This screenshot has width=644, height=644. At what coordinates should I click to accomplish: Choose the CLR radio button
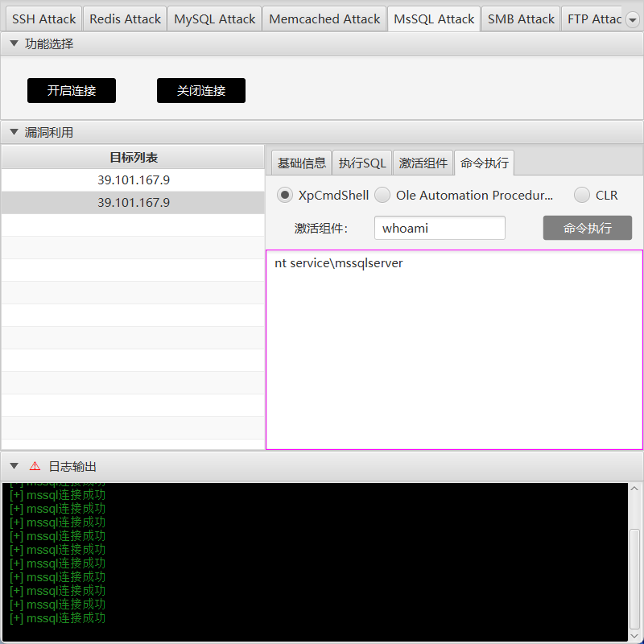click(582, 195)
